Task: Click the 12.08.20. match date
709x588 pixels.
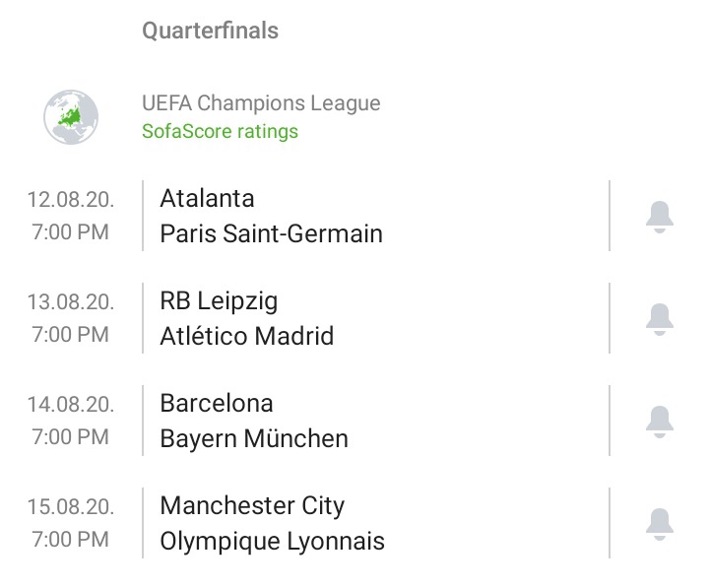Action: click(x=71, y=200)
